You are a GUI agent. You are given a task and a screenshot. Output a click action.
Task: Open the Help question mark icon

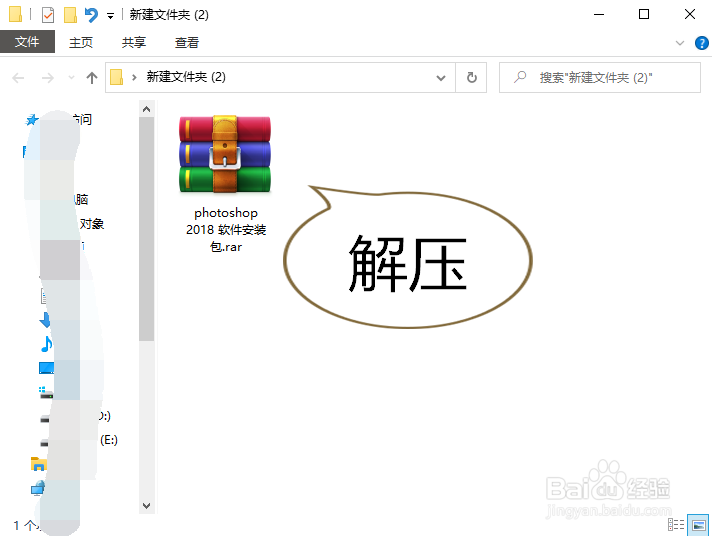pyautogui.click(x=702, y=43)
